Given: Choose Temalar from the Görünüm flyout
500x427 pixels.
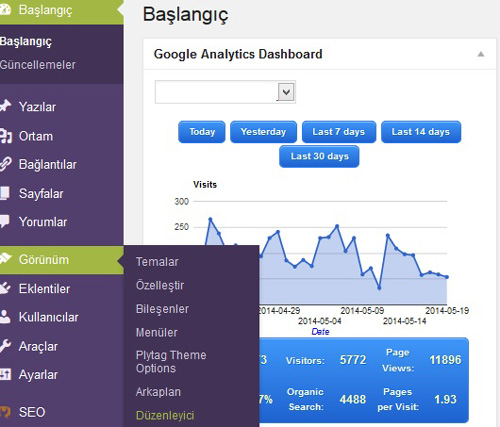Looking at the screenshot, I should click(x=157, y=262).
